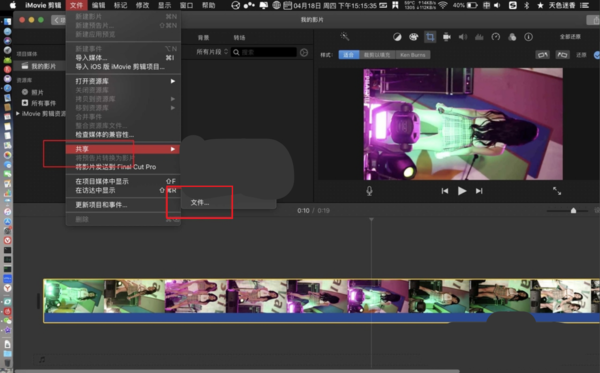
Task: Open the clip information icon
Action: 528,37
